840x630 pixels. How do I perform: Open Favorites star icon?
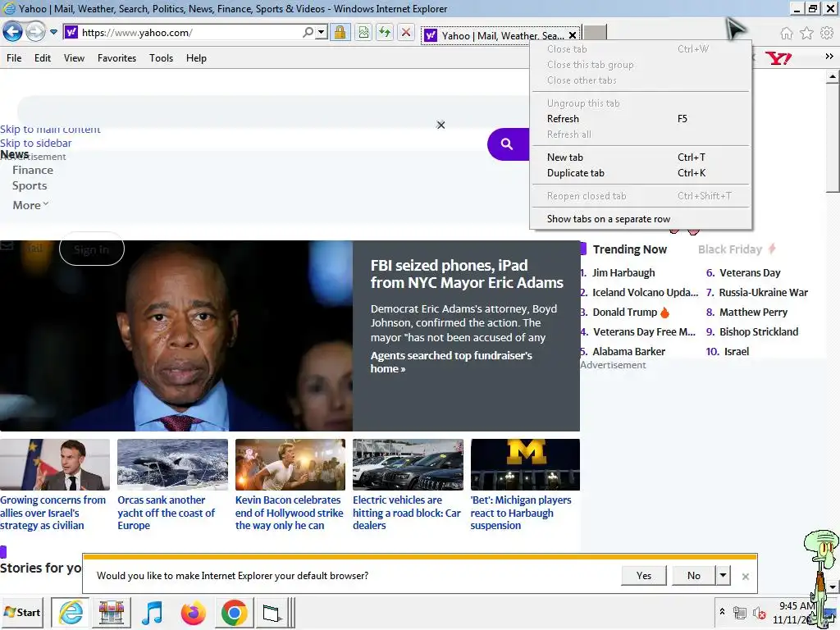coord(806,33)
